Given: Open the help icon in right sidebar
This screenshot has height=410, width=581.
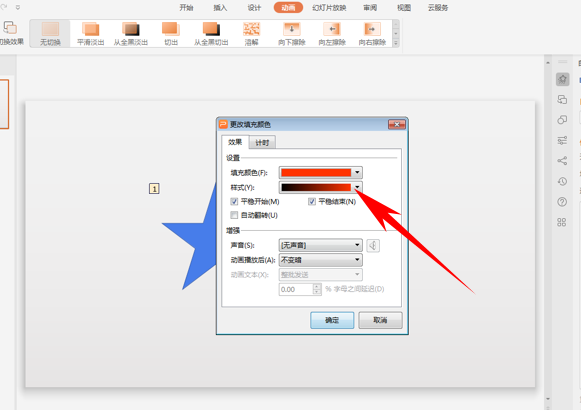Looking at the screenshot, I should (x=562, y=202).
